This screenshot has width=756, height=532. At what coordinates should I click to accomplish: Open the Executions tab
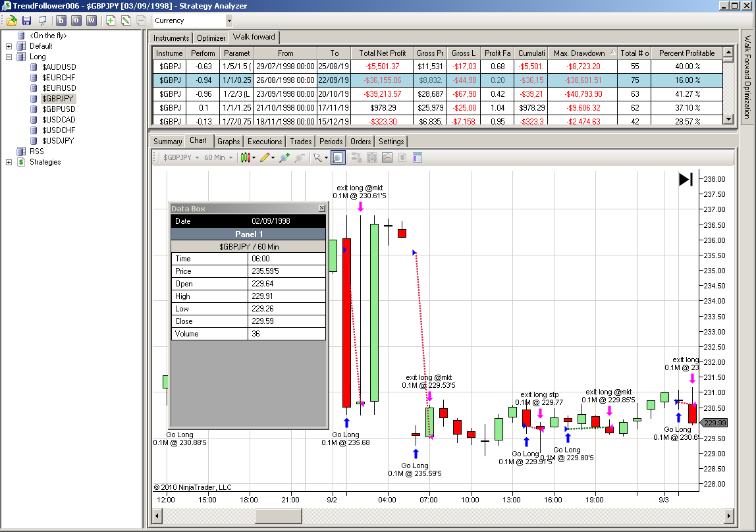[x=265, y=141]
